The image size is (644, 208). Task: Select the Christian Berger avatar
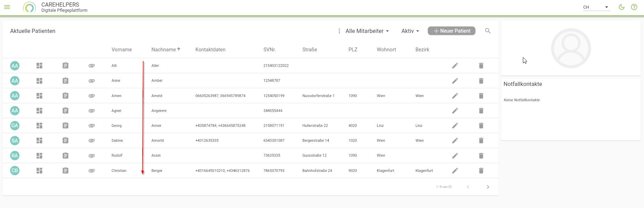[15, 171]
